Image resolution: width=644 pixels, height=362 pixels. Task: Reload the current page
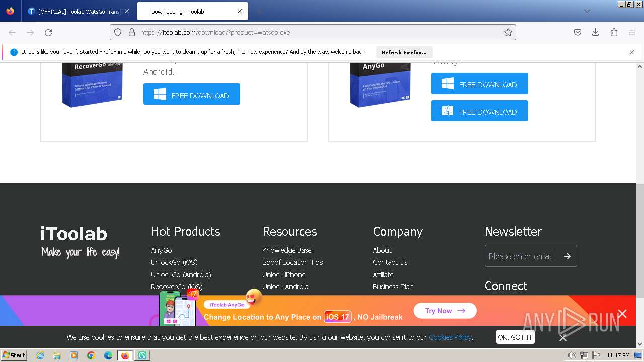pos(48,32)
